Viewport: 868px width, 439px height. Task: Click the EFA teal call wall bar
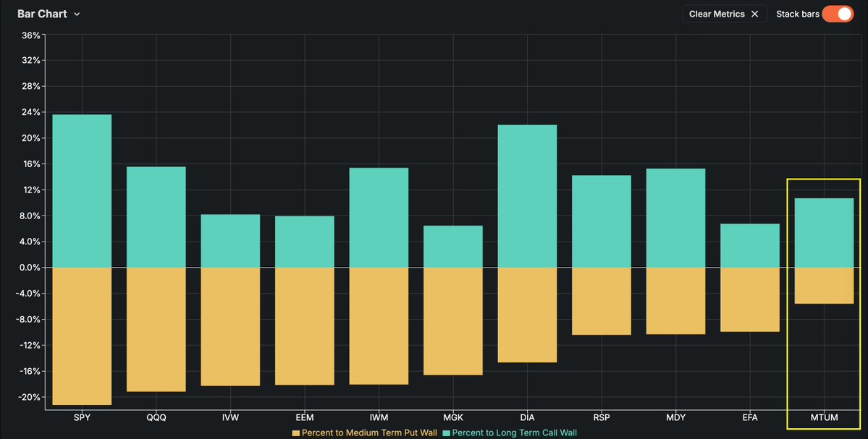tap(749, 245)
